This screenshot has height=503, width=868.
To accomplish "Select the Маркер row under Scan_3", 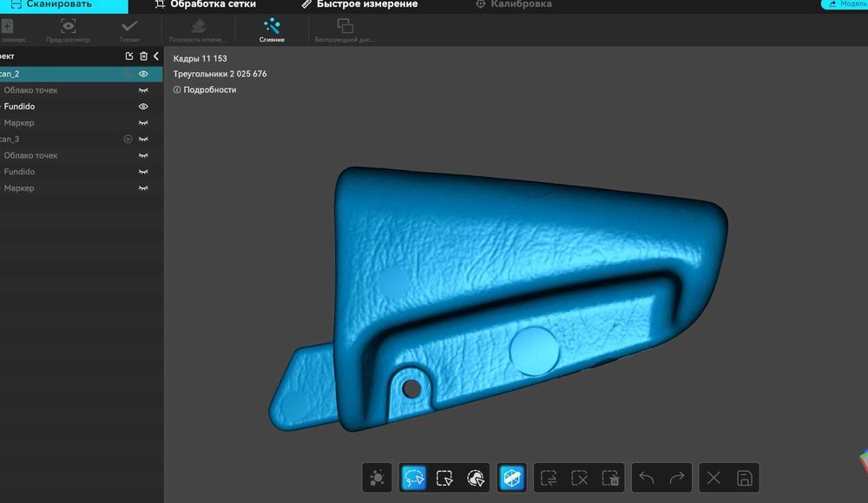I will pos(82,188).
